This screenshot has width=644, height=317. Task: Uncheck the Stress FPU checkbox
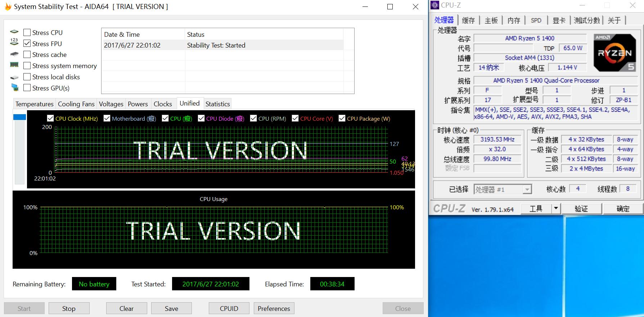[27, 44]
